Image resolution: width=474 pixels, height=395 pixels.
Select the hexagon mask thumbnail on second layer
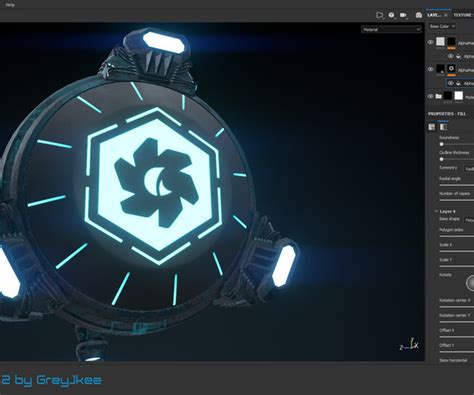451,69
